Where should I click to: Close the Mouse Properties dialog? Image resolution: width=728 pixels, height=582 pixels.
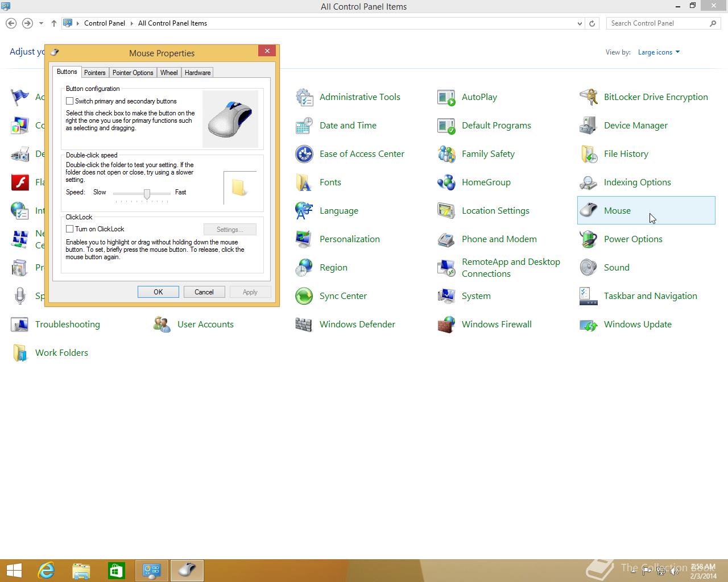tap(267, 51)
